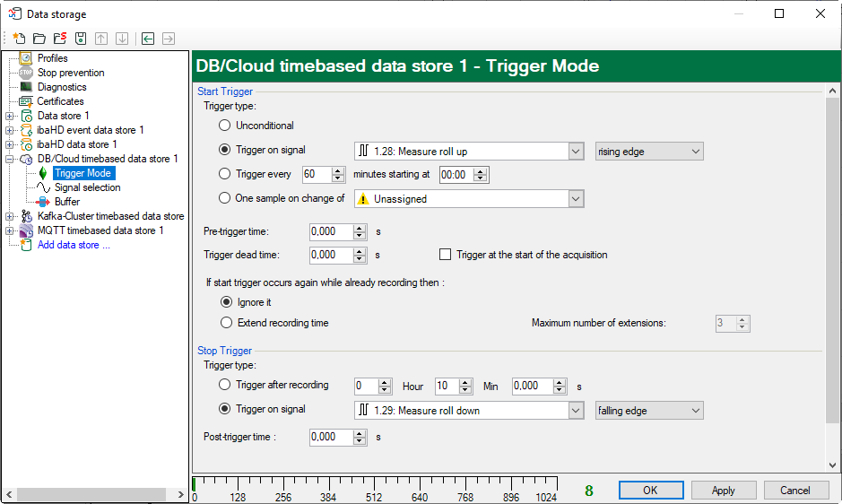
Task: Click the Apply button
Action: 724,490
